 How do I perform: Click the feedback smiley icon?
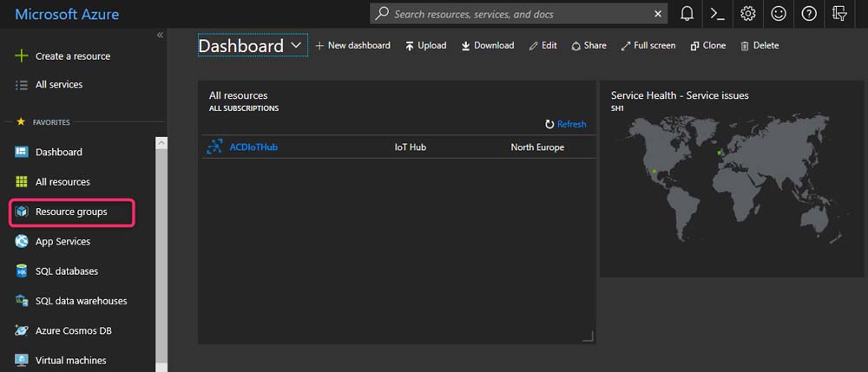pyautogui.click(x=778, y=14)
